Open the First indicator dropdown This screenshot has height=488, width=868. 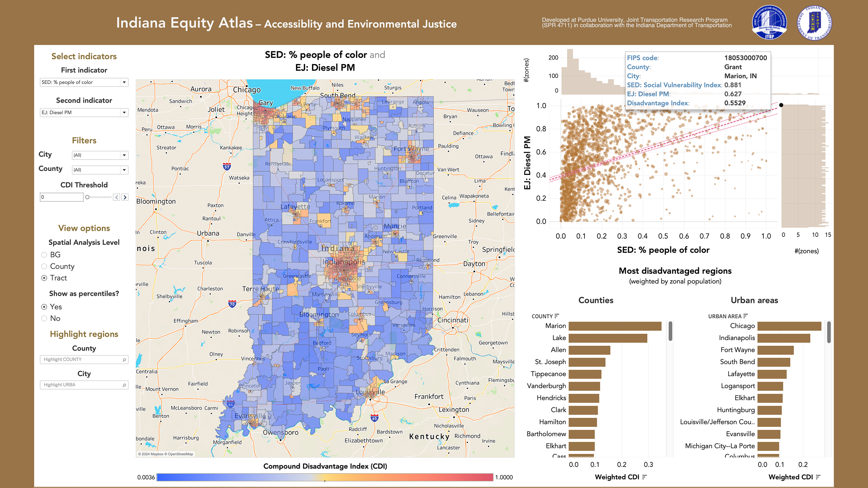84,82
